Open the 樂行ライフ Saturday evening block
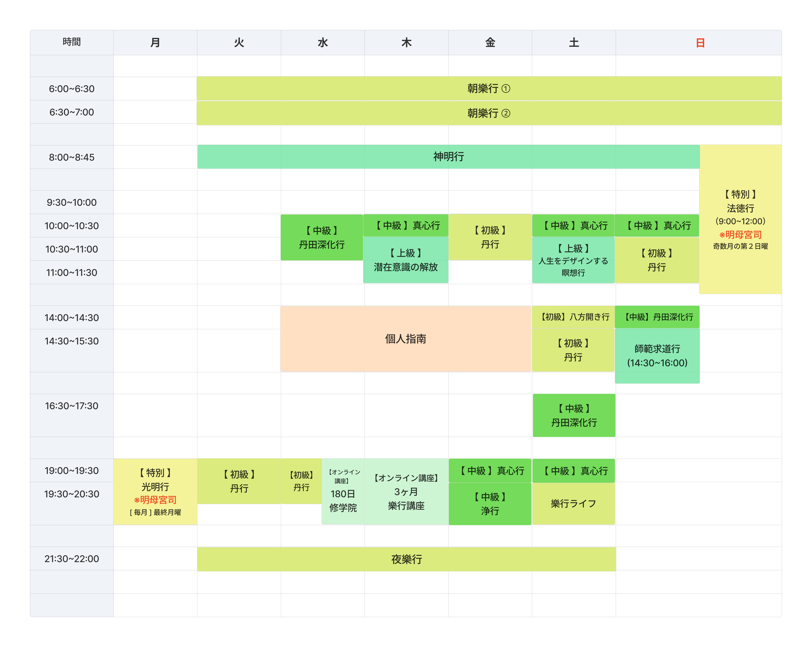 [573, 504]
